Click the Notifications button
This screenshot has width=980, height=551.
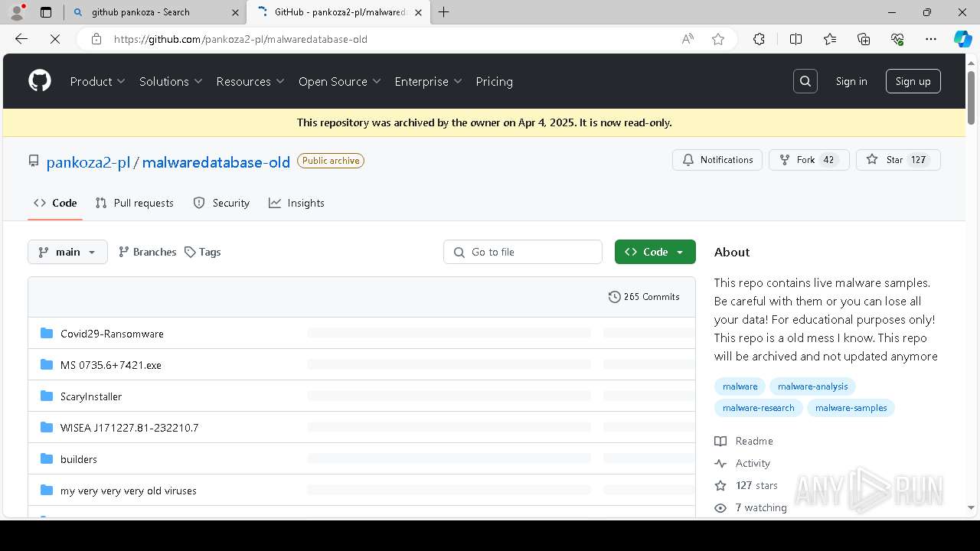pos(717,160)
